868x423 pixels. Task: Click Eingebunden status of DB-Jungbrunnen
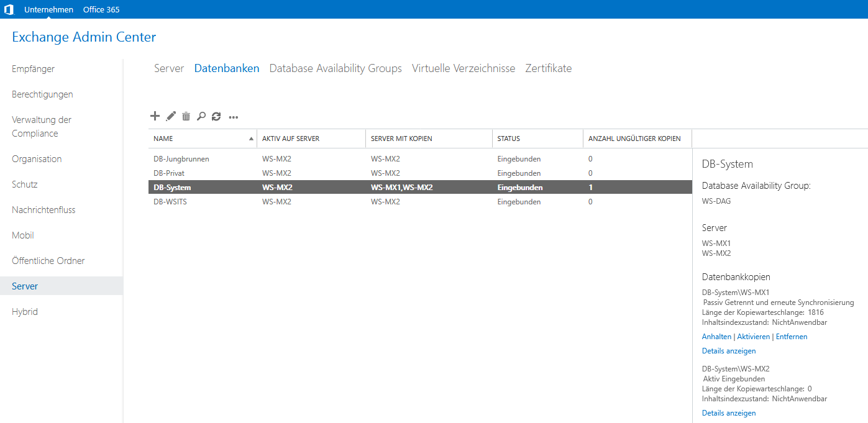point(519,159)
